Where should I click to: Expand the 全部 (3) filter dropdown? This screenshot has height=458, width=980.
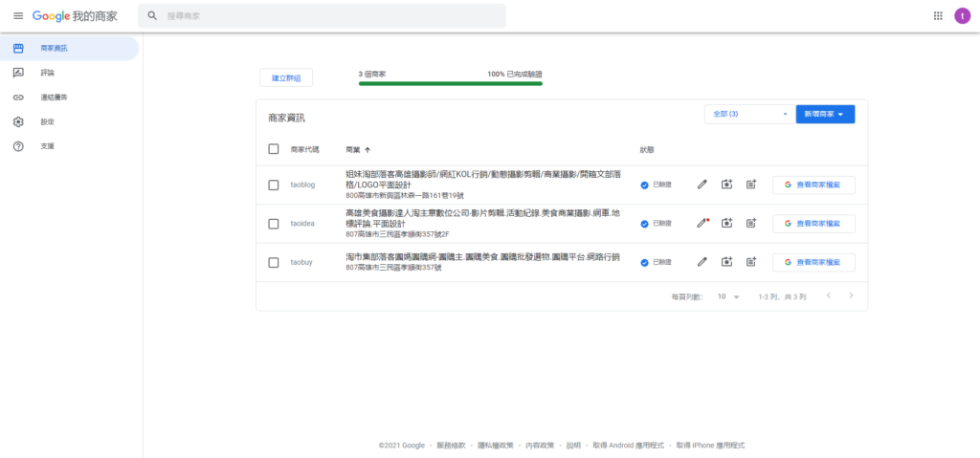(x=749, y=114)
